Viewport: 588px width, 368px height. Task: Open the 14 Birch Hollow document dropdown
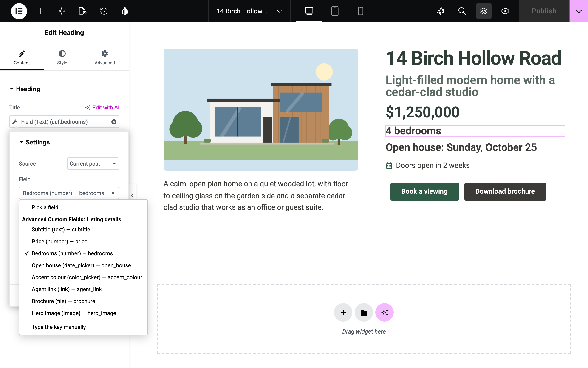click(249, 11)
